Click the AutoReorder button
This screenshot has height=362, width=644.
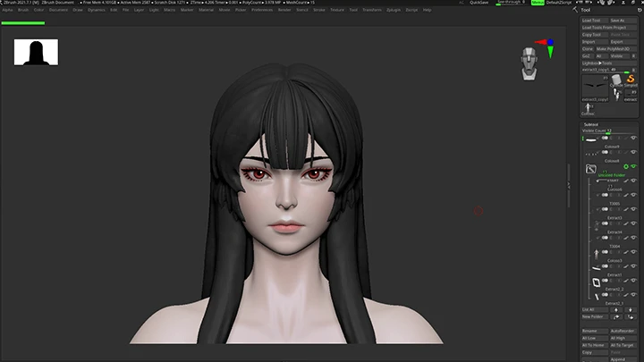[x=623, y=331]
